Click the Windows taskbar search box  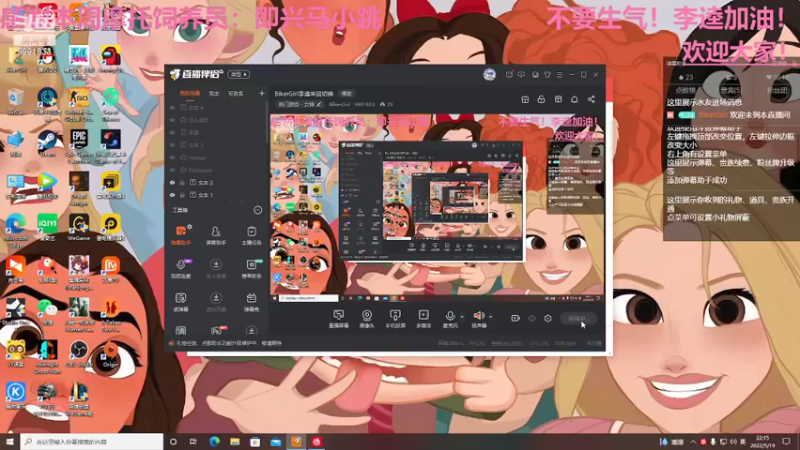pos(92,441)
